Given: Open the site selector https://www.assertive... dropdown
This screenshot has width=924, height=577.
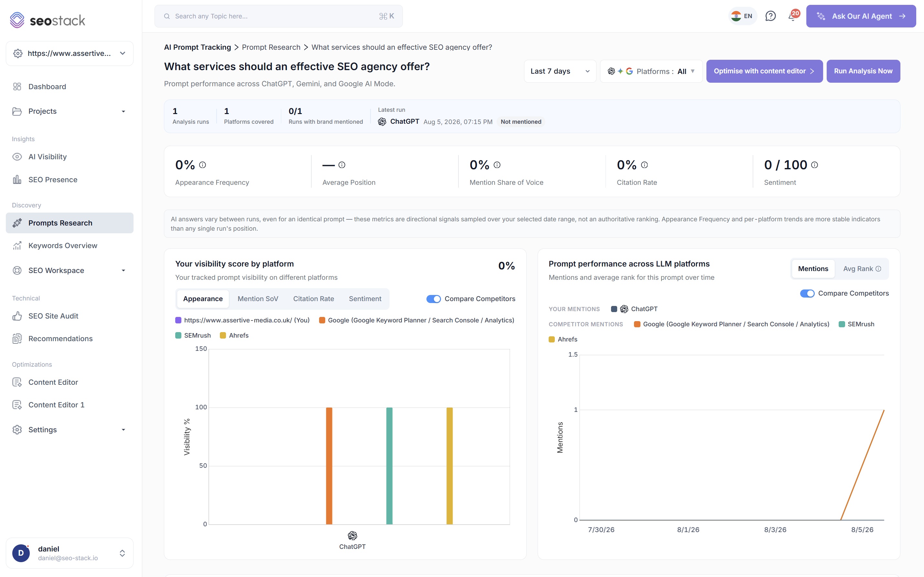Looking at the screenshot, I should [x=70, y=53].
